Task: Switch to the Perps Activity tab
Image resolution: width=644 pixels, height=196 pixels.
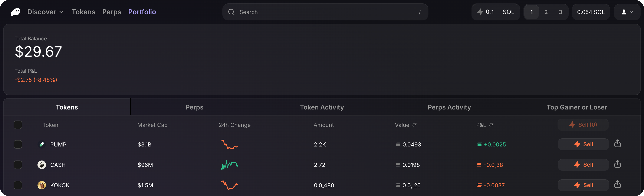Action: pos(449,107)
